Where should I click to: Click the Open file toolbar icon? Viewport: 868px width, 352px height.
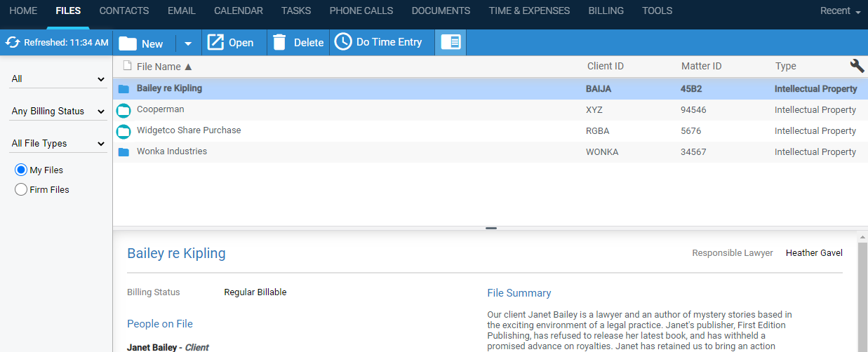pyautogui.click(x=215, y=43)
